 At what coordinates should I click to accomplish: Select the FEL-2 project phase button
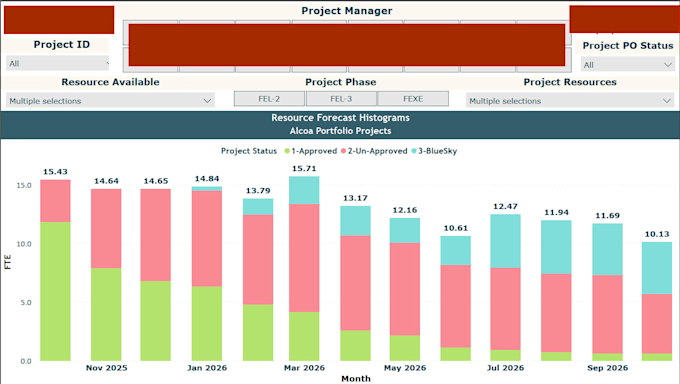tap(269, 99)
